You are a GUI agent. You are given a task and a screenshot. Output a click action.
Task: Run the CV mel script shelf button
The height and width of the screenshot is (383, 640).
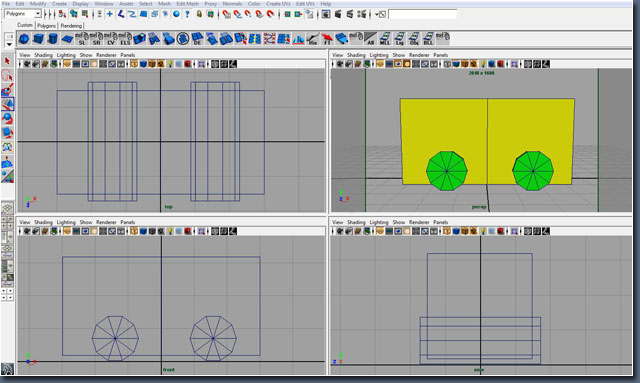pyautogui.click(x=111, y=39)
